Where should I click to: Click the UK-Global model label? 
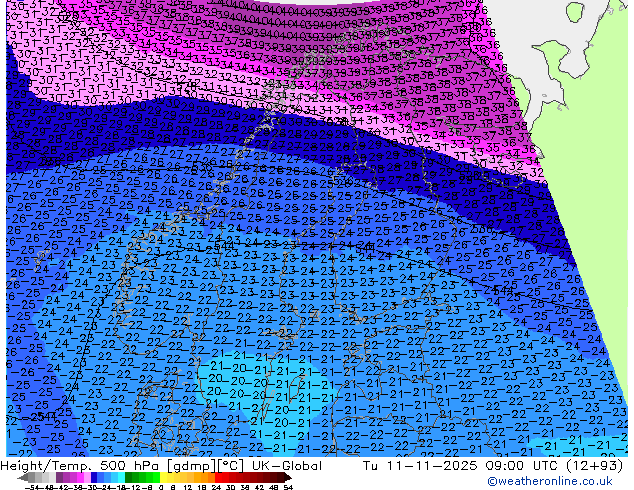pos(285,466)
